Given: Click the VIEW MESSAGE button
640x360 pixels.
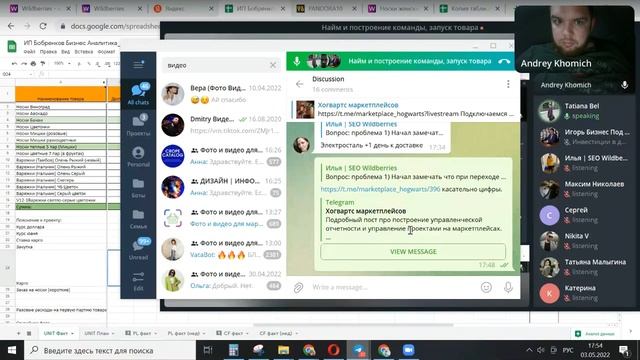Looking at the screenshot, I should pos(413,251).
